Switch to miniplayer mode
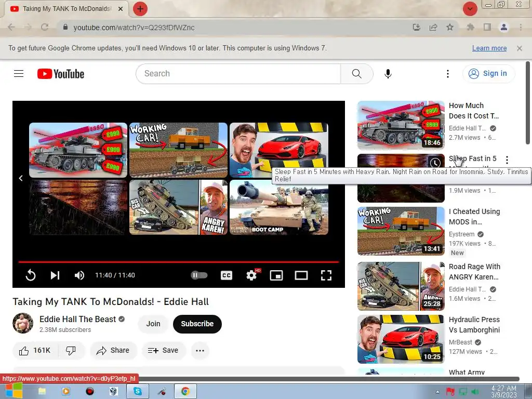532x399 pixels. 276,275
